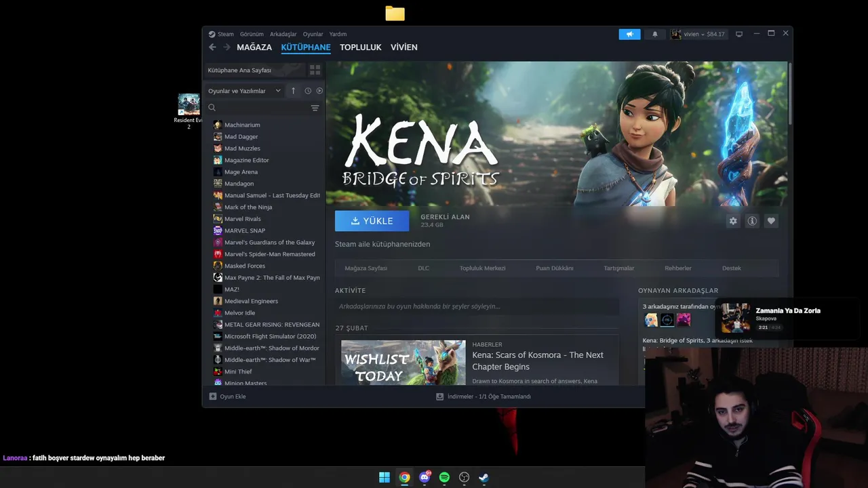Click the sort ascending arrow in library
The width and height of the screenshot is (868, 488).
point(293,91)
